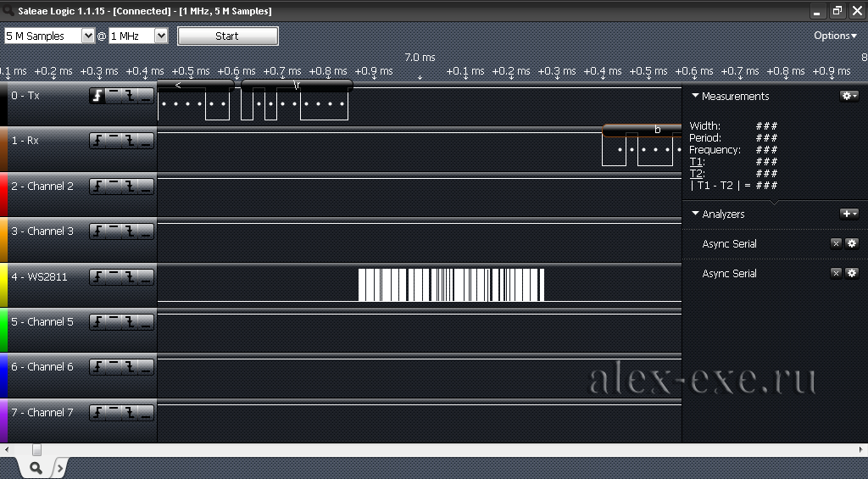This screenshot has height=479, width=868.
Task: Set rising edge trigger on Channel 2
Action: [x=97, y=187]
